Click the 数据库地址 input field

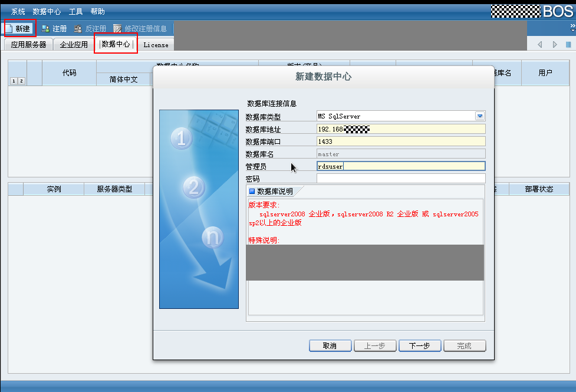[401, 129]
